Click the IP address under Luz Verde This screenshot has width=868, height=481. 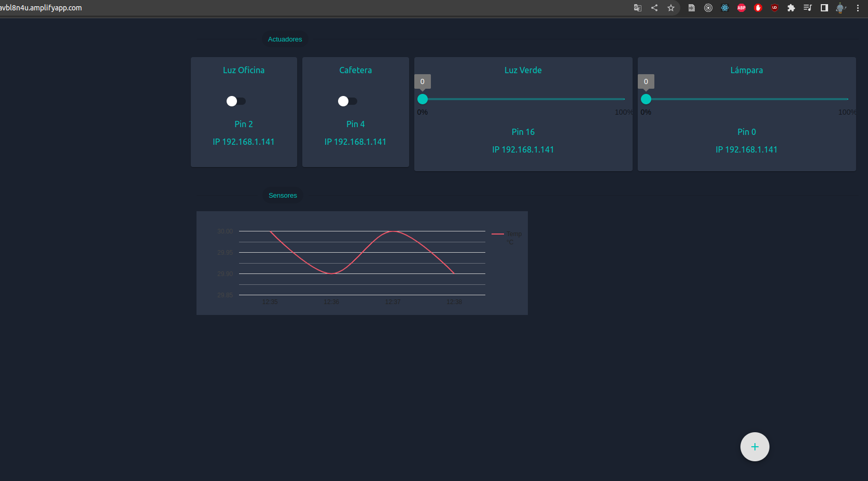tap(523, 149)
